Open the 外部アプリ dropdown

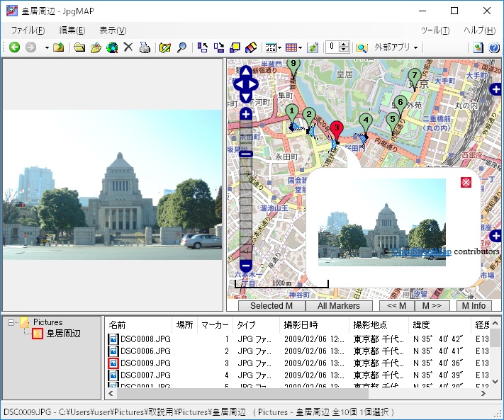(x=396, y=47)
